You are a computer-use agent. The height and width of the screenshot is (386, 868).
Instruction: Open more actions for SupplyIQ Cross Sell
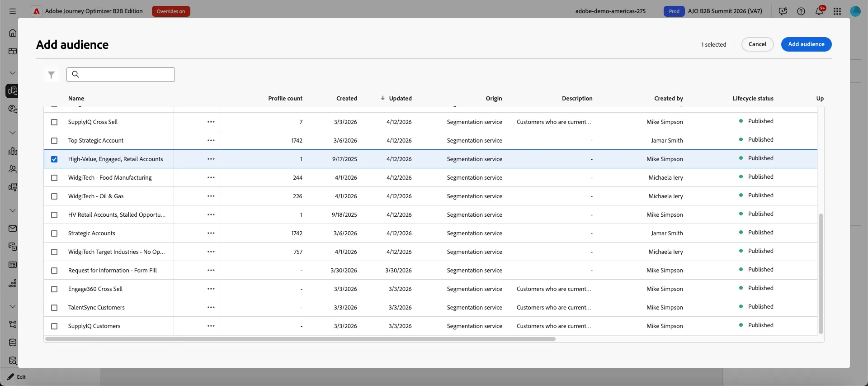tap(211, 122)
